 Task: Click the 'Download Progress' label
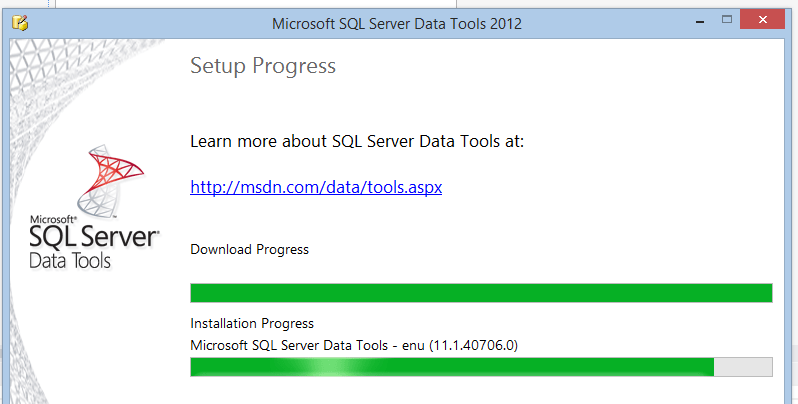click(249, 249)
